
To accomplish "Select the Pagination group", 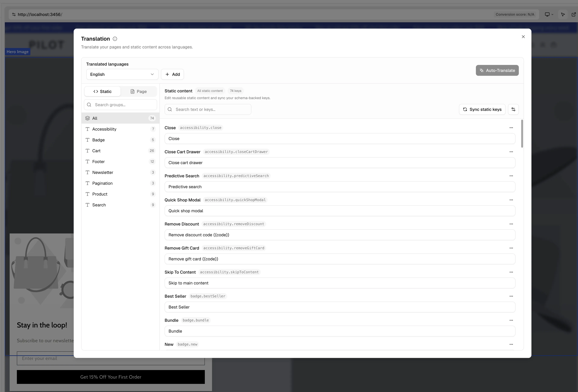I will coord(120,183).
